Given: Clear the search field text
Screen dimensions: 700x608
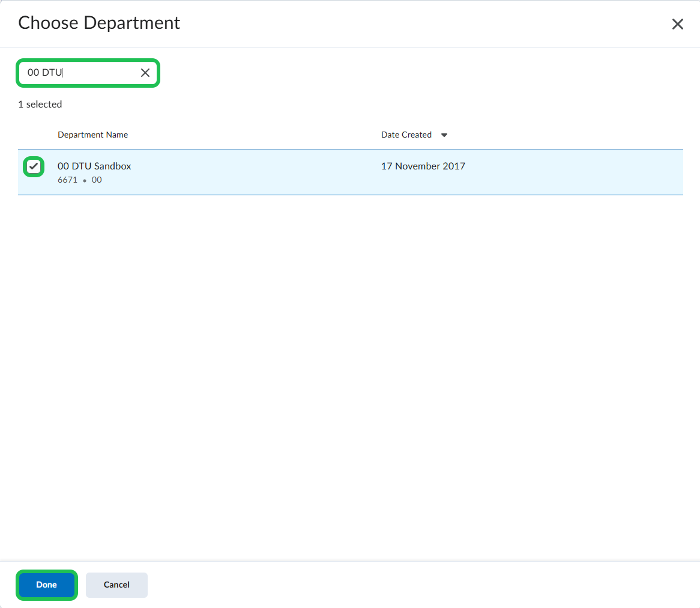Looking at the screenshot, I should point(145,73).
